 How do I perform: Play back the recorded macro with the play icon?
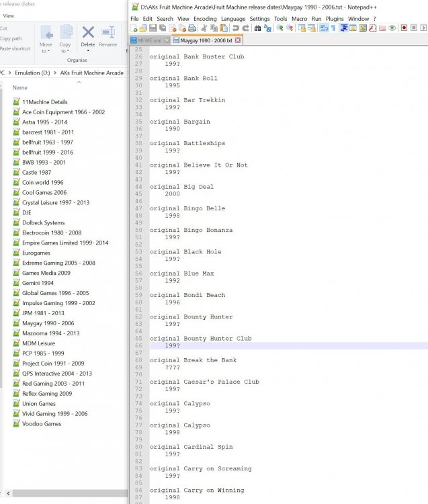(423, 28)
